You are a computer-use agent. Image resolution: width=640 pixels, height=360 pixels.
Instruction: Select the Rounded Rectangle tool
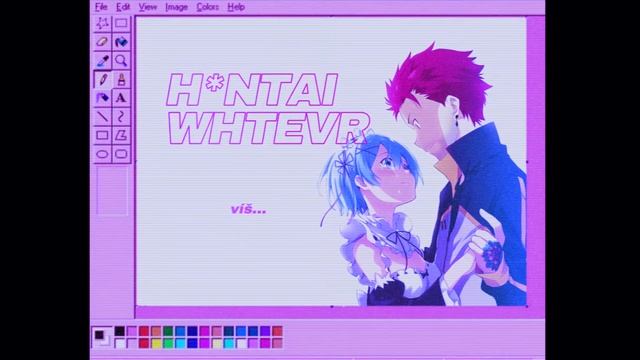click(x=121, y=154)
